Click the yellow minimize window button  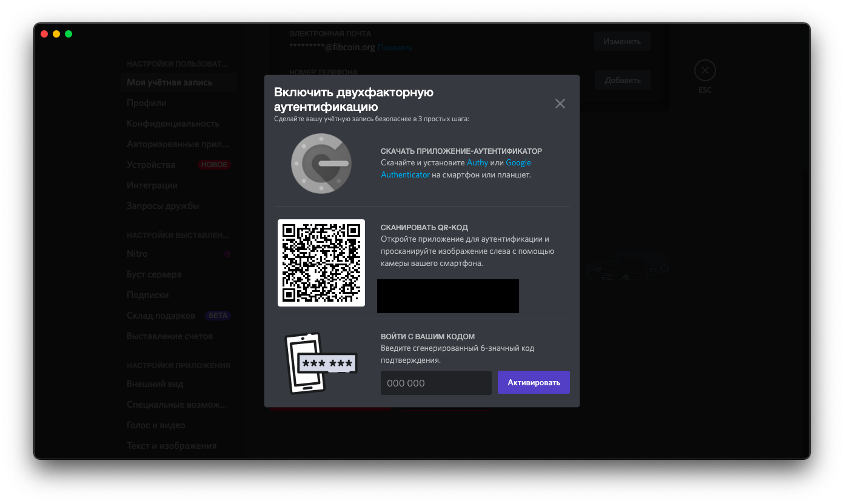click(56, 34)
